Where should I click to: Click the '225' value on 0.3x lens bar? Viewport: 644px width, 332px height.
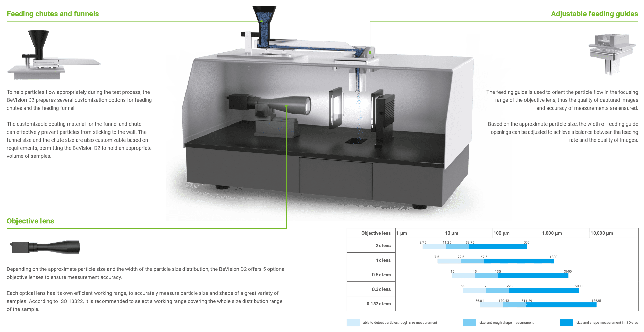[x=510, y=286]
